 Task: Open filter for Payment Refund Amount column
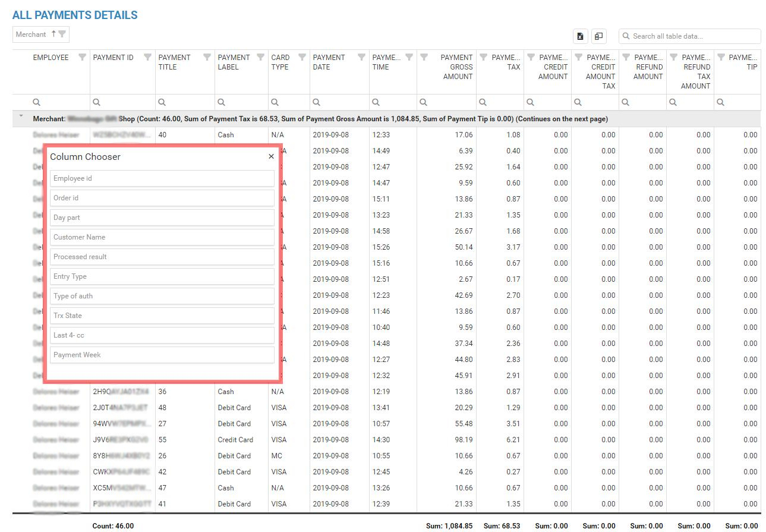pos(626,58)
